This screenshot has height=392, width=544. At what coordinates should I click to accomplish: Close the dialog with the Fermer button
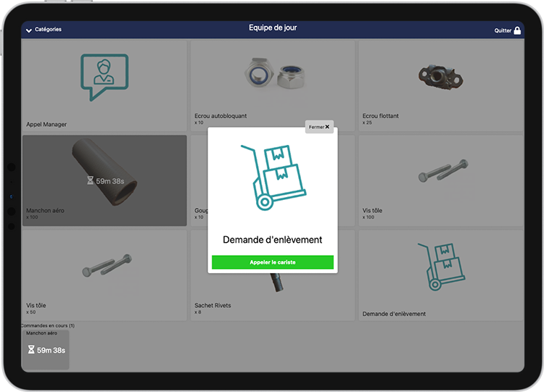pyautogui.click(x=319, y=127)
